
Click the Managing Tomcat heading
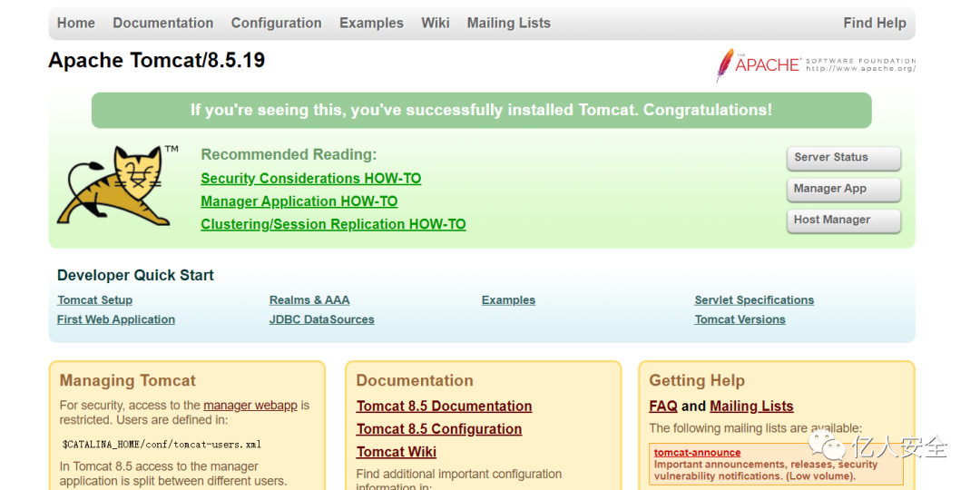point(128,380)
